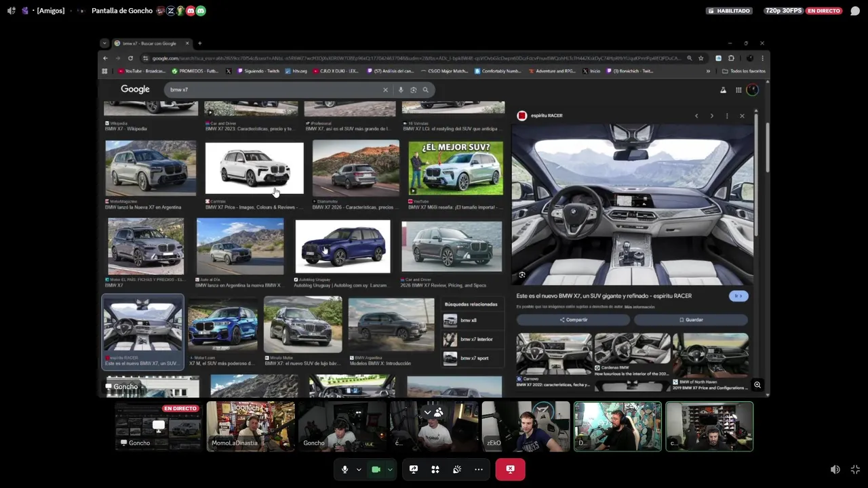
Task: Open the browser three-dot menu
Action: click(x=762, y=58)
